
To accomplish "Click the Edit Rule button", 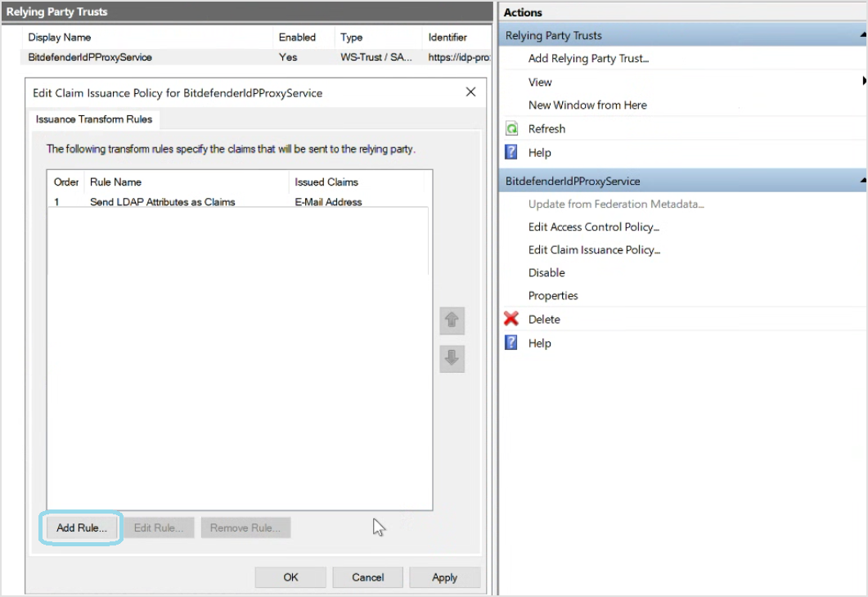I will (x=159, y=527).
